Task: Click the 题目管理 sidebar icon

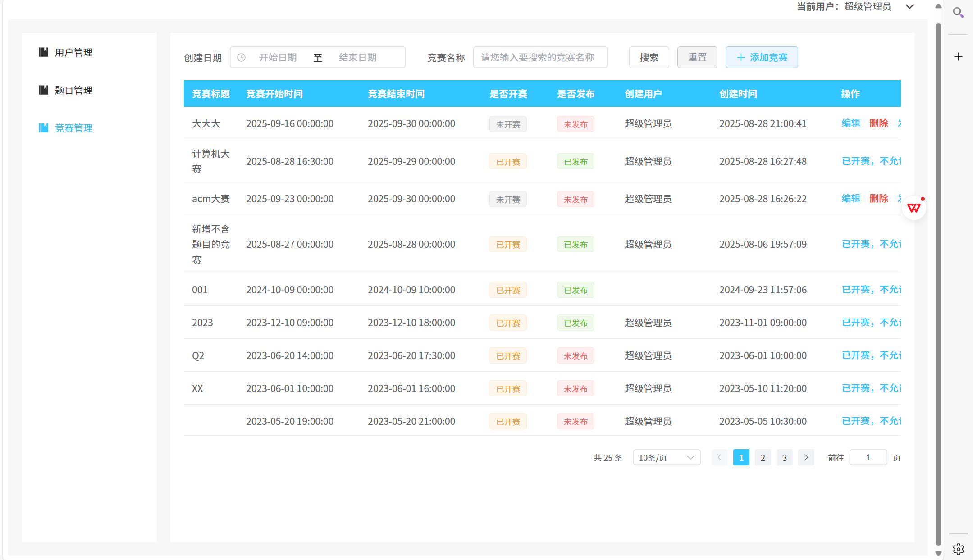Action: point(43,90)
